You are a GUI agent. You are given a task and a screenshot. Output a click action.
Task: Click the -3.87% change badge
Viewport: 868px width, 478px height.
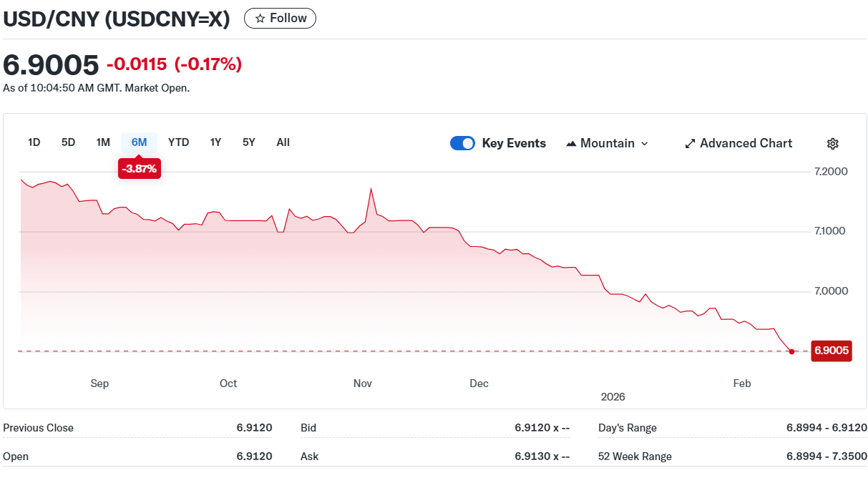click(x=139, y=169)
